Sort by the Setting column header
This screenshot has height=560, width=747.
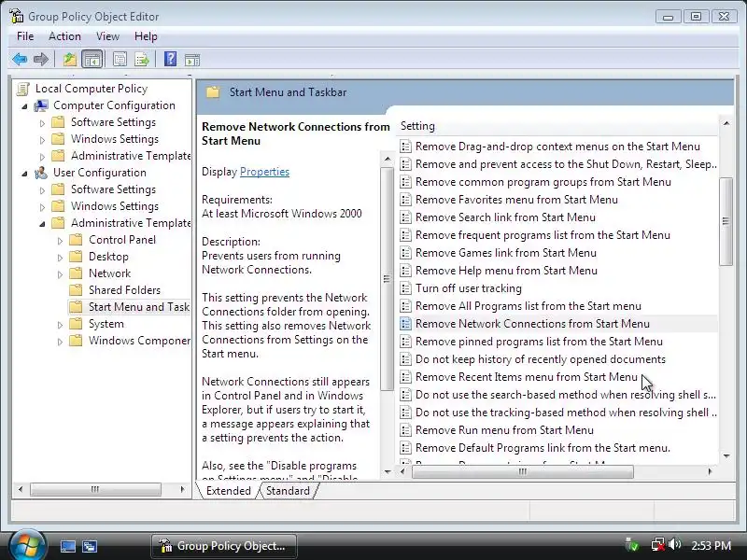(x=557, y=126)
